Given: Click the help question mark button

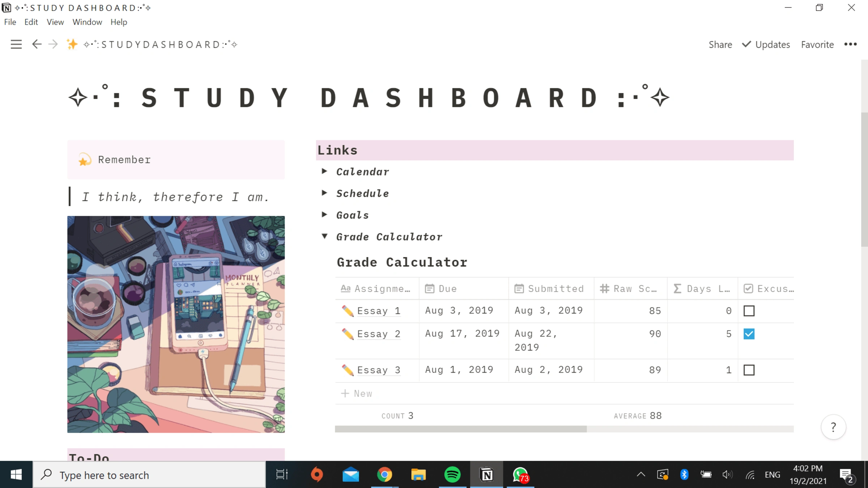Looking at the screenshot, I should pos(834,427).
